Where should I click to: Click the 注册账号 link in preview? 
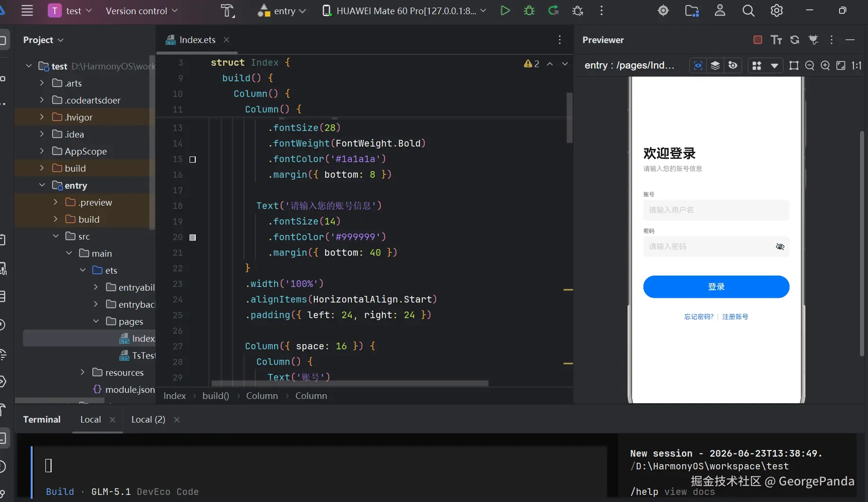735,317
